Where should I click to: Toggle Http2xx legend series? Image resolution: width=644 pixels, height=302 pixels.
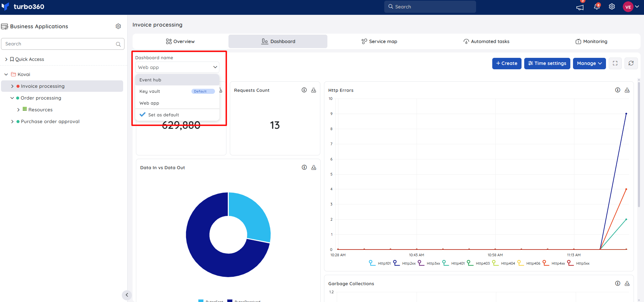click(x=404, y=263)
